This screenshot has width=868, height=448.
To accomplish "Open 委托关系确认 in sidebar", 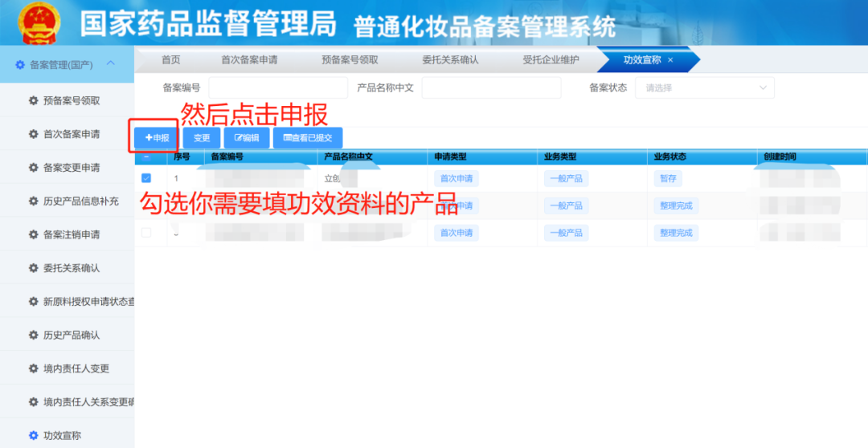I will click(67, 267).
